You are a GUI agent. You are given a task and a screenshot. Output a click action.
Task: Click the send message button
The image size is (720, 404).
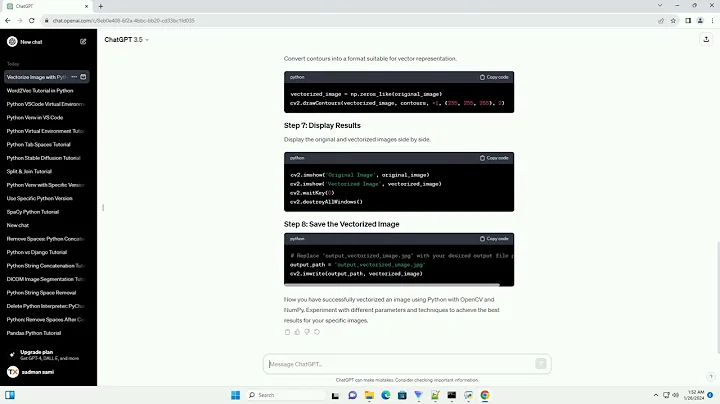540,364
